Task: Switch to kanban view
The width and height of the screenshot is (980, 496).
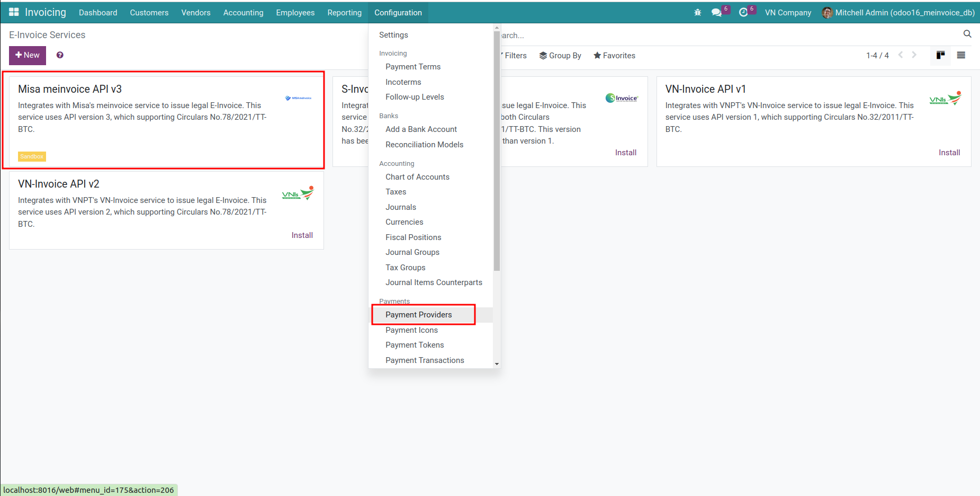Action: click(x=940, y=55)
